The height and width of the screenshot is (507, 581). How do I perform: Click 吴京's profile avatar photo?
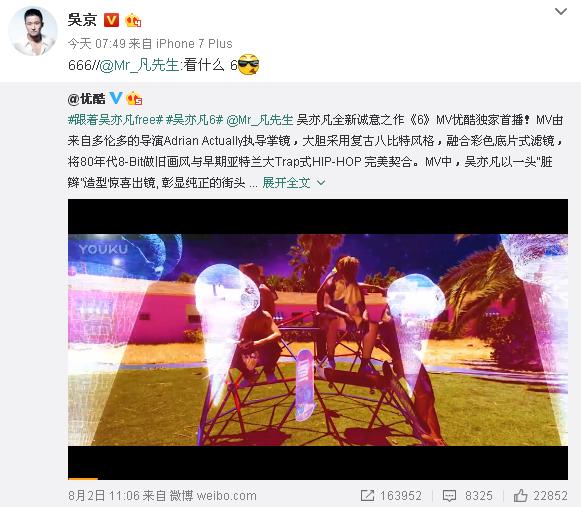(33, 31)
